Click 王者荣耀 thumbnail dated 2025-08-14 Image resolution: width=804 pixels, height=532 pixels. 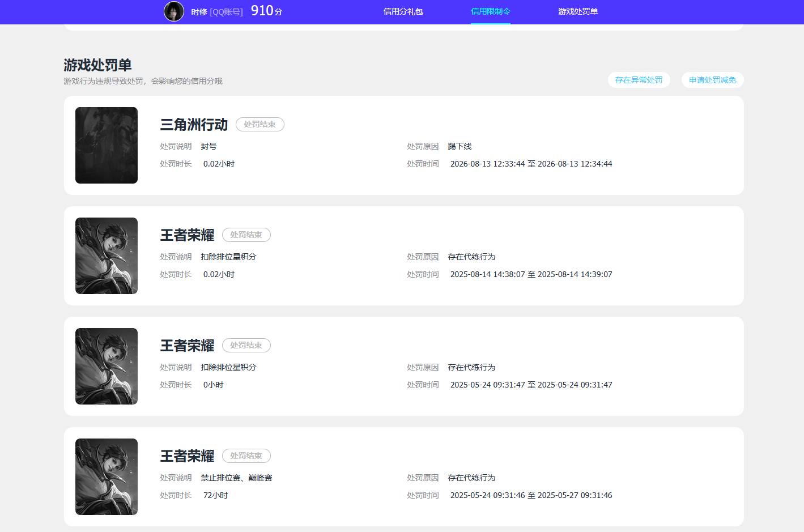click(107, 256)
